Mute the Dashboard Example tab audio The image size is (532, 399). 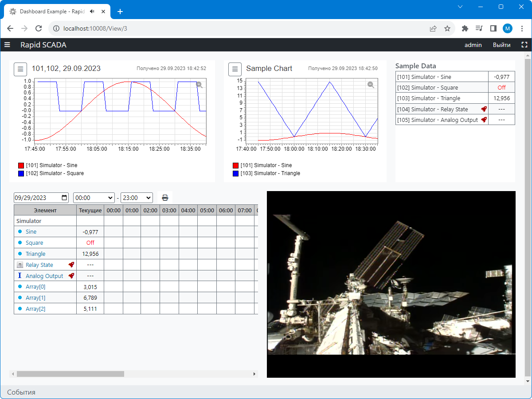coord(92,12)
